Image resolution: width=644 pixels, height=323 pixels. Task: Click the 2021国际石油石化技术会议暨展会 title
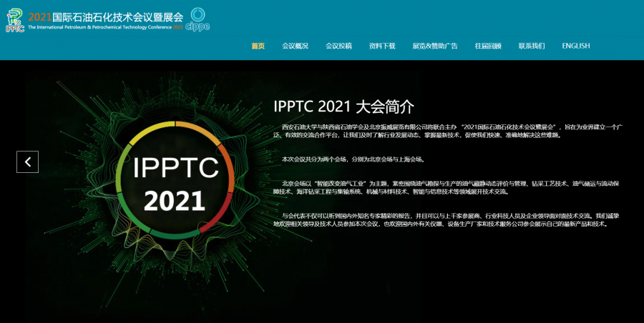pos(106,17)
